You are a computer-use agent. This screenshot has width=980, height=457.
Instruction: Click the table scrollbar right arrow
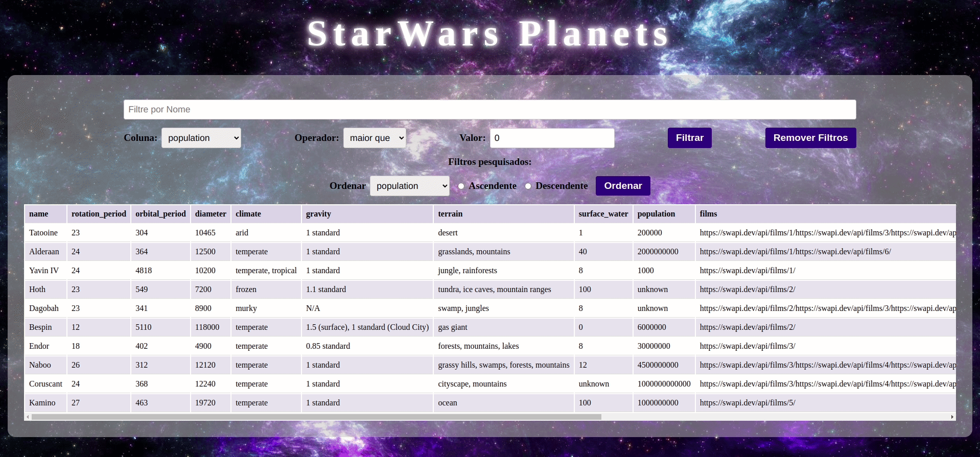952,417
